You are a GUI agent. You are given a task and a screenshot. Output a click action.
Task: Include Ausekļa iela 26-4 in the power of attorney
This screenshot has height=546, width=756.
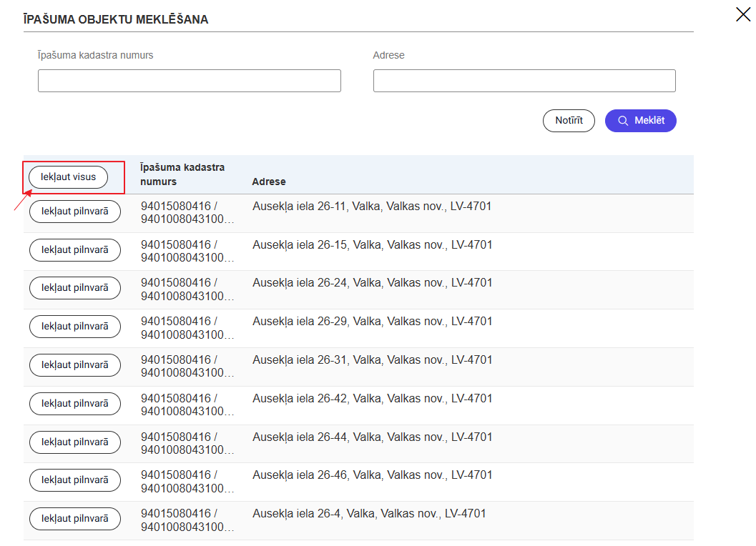74,520
